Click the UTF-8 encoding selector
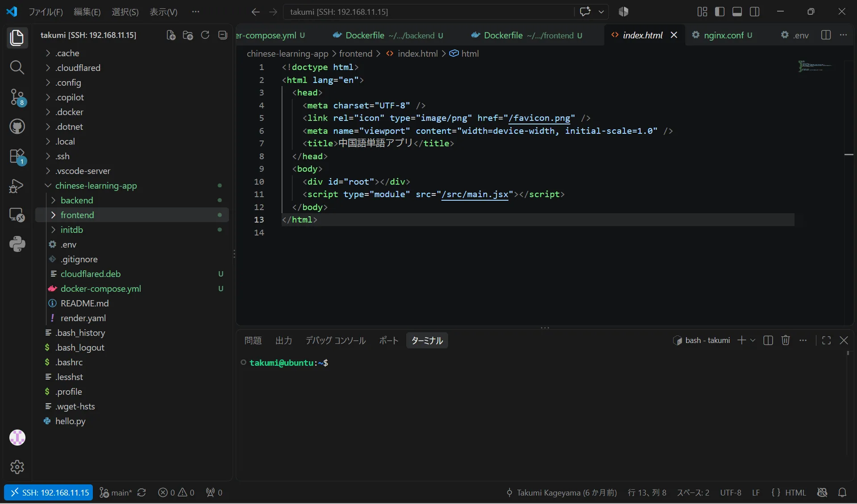 coord(731,492)
